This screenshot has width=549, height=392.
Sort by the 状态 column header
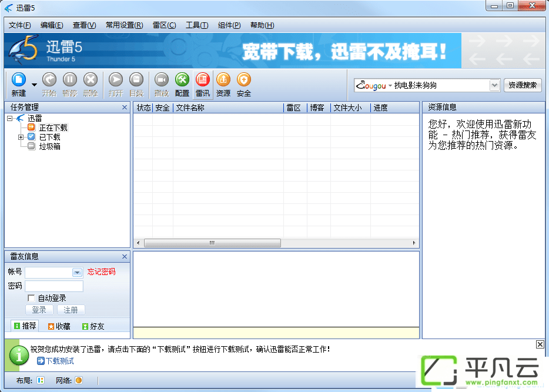pyautogui.click(x=143, y=108)
